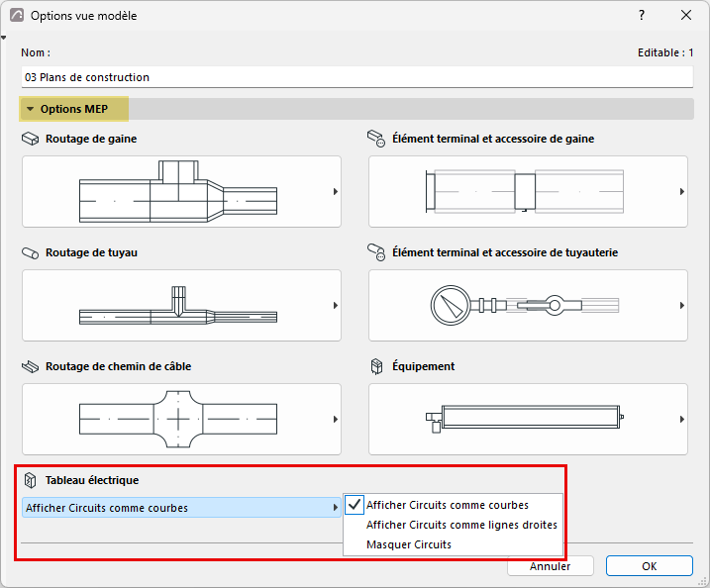Image resolution: width=710 pixels, height=588 pixels.
Task: Click the duct terminal accessory preview drawing
Action: tap(525, 191)
